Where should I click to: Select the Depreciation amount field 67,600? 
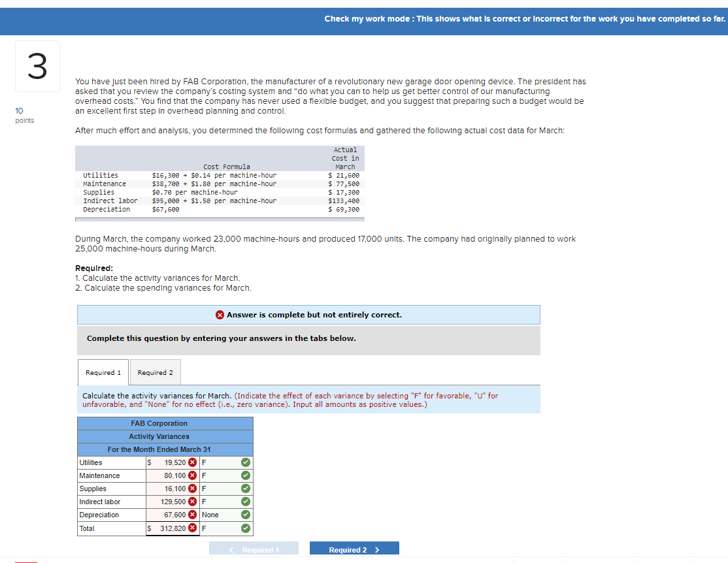[x=173, y=514]
